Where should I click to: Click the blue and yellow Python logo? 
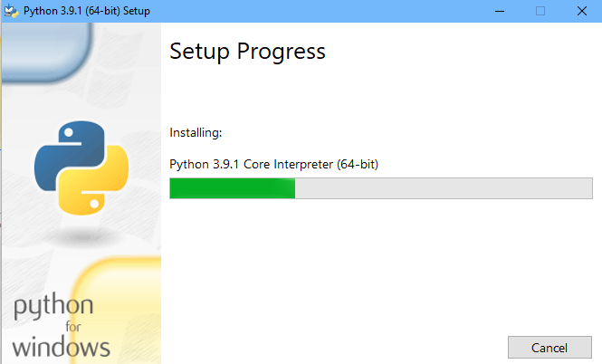[x=81, y=168]
